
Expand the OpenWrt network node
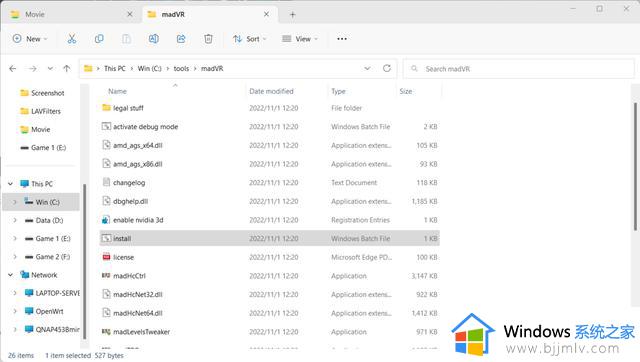point(15,311)
